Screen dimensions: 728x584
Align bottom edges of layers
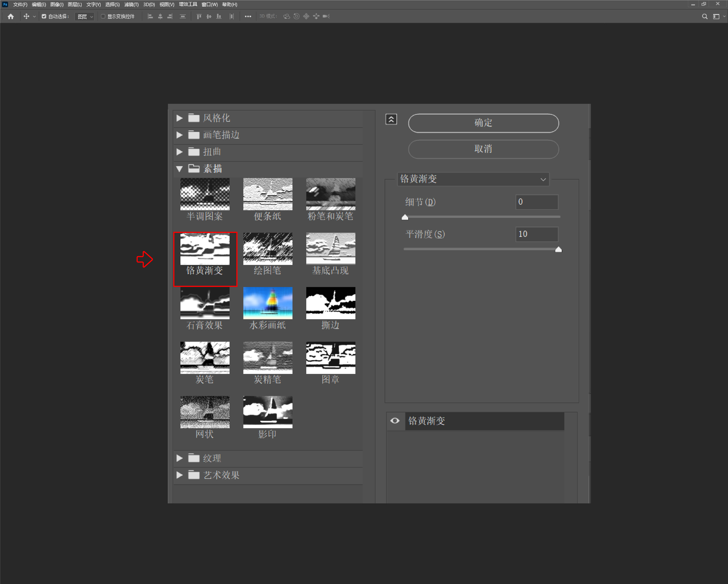(219, 16)
